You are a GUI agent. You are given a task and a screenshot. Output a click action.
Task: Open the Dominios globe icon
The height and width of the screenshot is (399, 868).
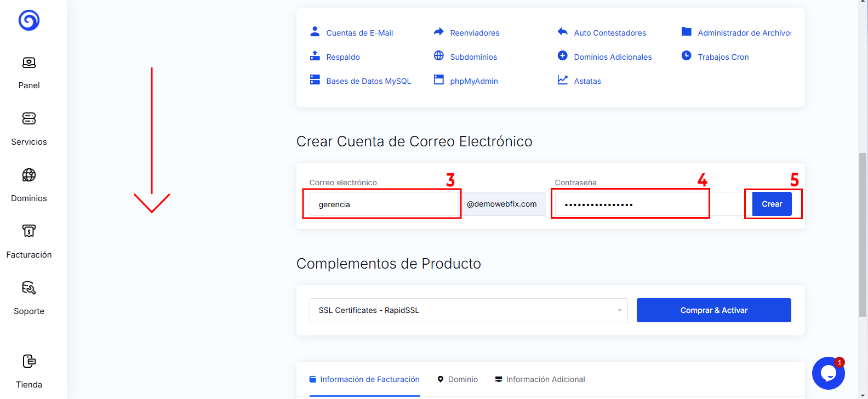(29, 175)
